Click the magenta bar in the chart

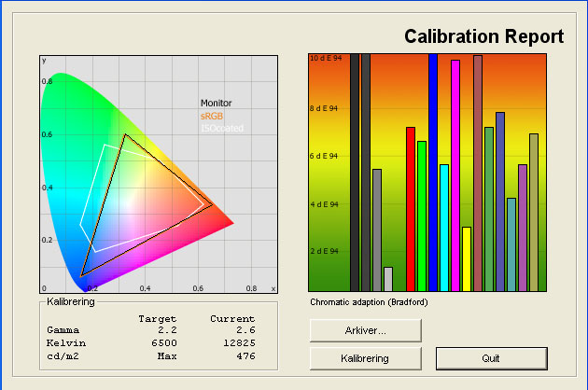click(455, 175)
